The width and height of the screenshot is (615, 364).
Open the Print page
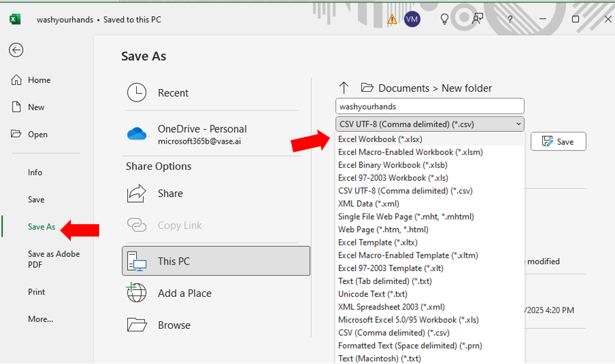click(36, 292)
